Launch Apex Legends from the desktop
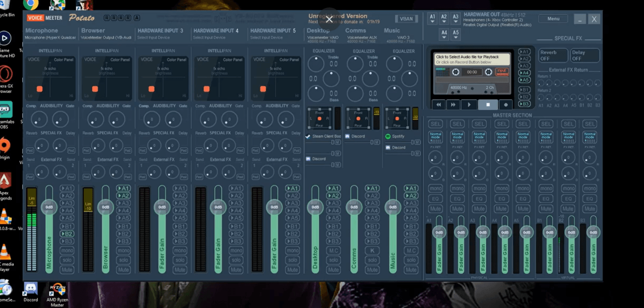 [5, 186]
